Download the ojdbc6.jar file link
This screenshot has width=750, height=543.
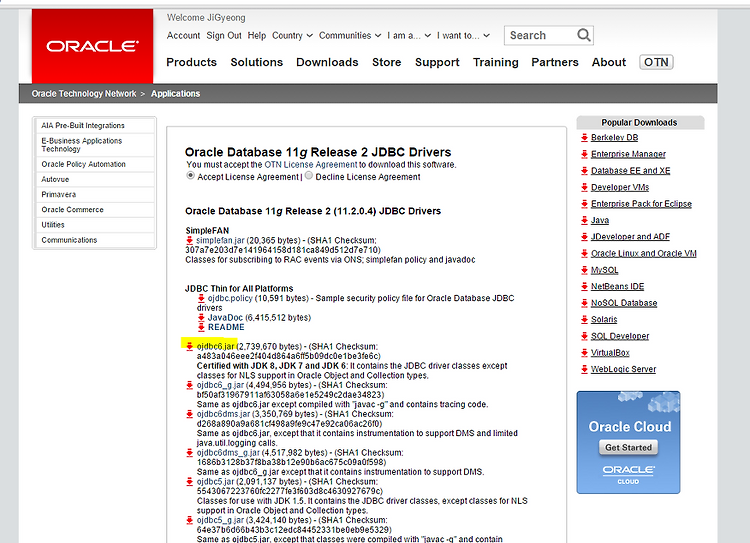[x=215, y=346]
